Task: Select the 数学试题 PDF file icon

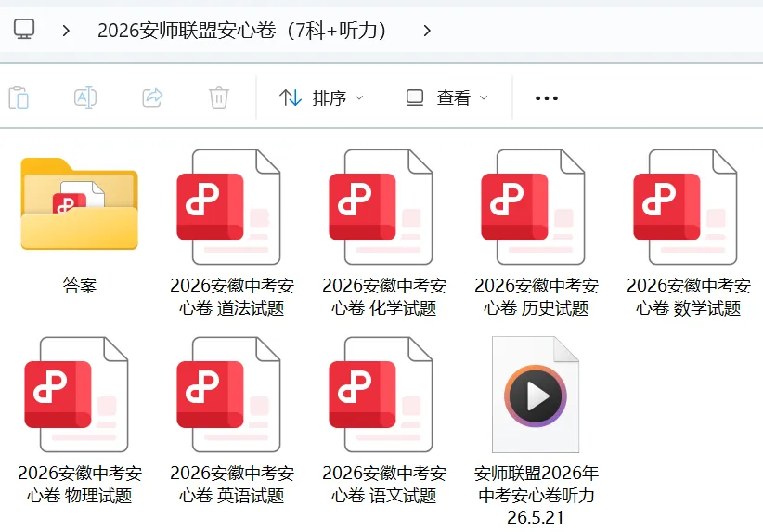Action: tap(685, 207)
